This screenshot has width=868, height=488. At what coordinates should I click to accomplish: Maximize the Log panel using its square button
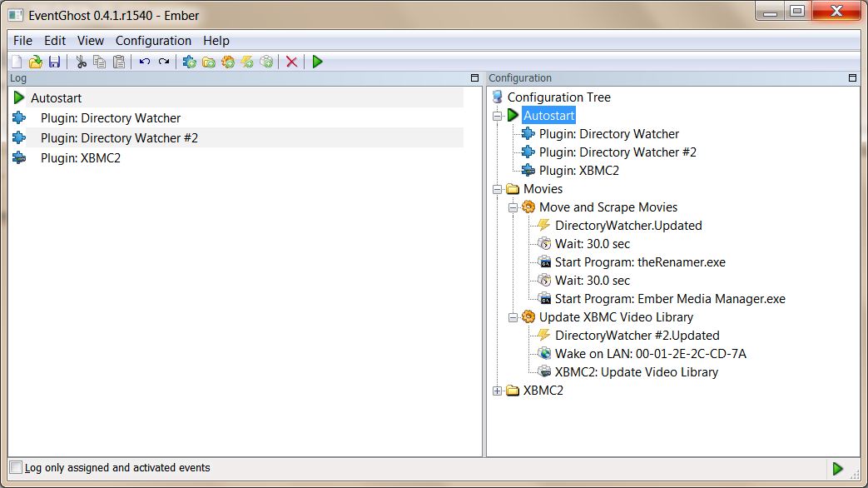(x=474, y=78)
